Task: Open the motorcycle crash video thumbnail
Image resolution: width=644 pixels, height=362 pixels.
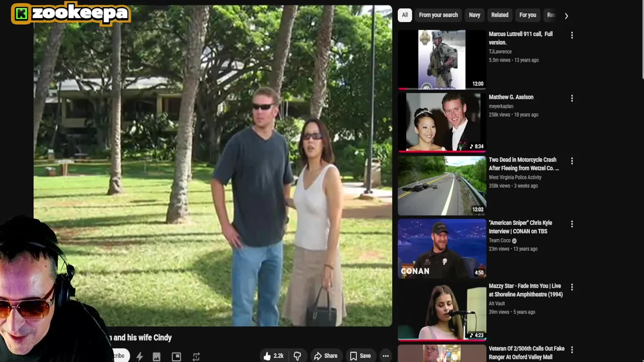Action: [x=442, y=185]
